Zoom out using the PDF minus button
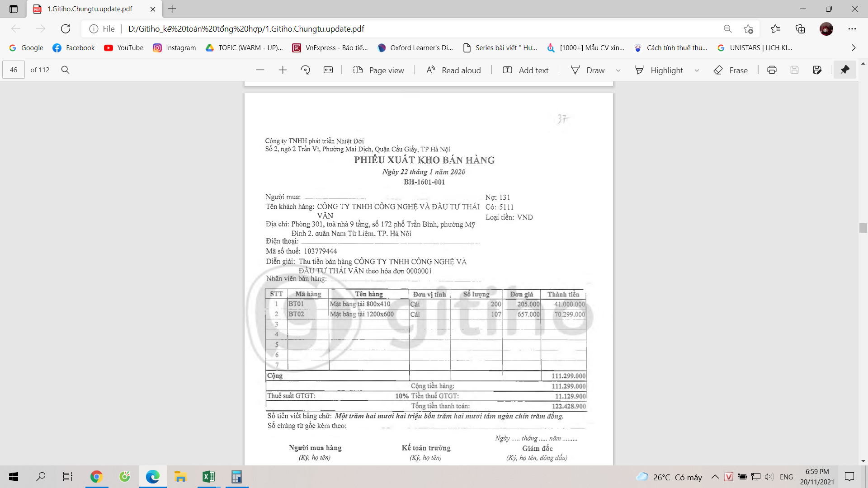This screenshot has width=868, height=488. (x=260, y=70)
